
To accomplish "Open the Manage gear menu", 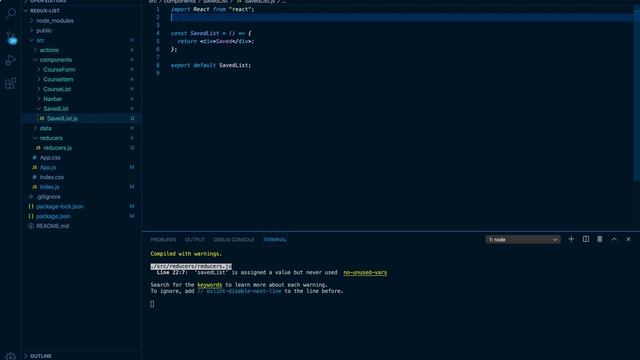I will click(x=11, y=356).
